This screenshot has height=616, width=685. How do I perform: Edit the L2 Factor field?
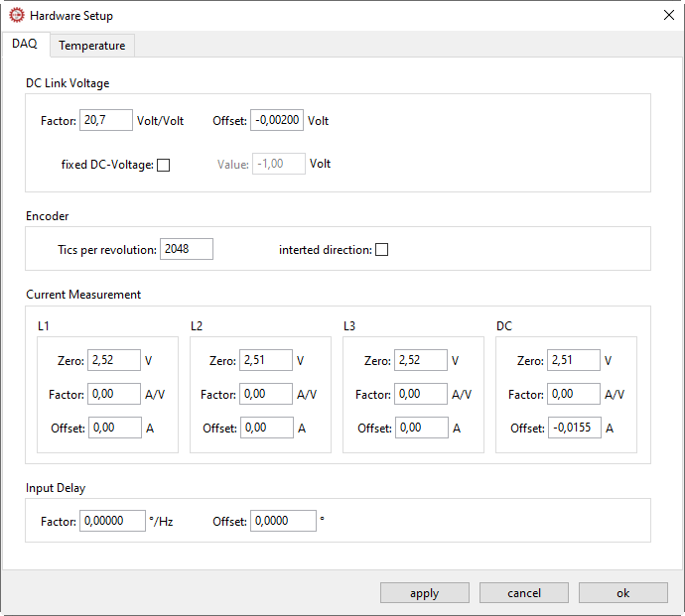pos(266,394)
